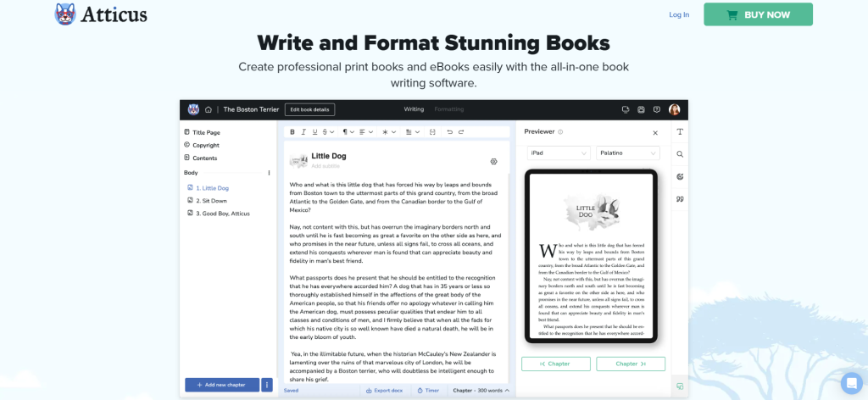Open chapter settings gear icon

(x=494, y=162)
